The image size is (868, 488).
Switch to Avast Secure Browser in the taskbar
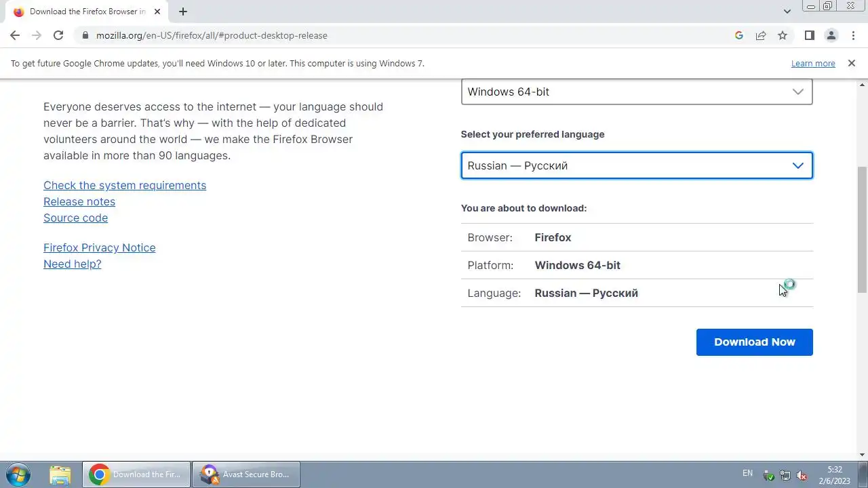coord(246,474)
